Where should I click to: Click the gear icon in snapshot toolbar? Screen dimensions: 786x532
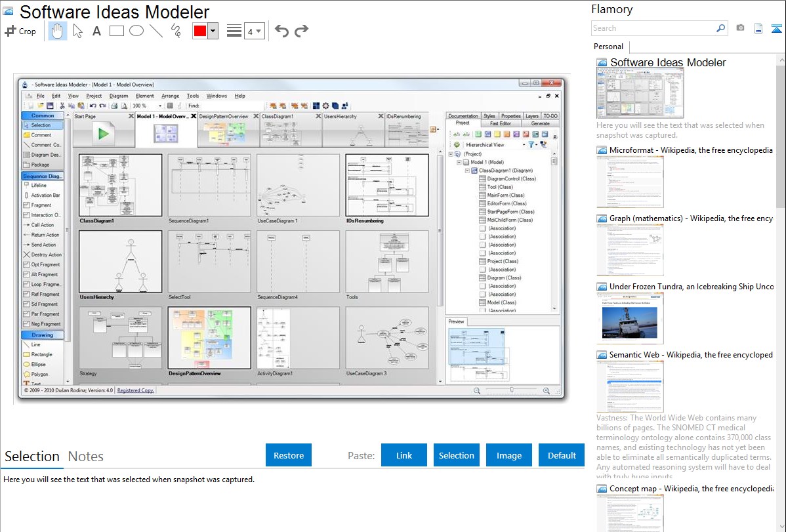click(x=326, y=106)
